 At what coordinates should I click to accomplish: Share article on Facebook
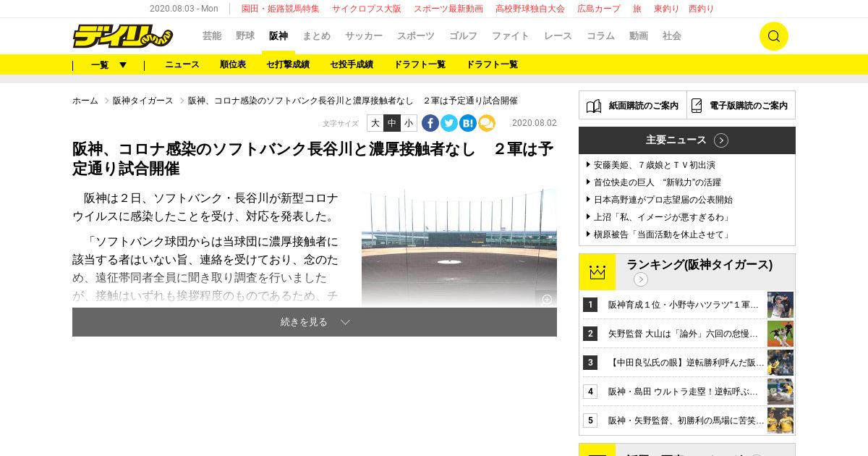[430, 123]
